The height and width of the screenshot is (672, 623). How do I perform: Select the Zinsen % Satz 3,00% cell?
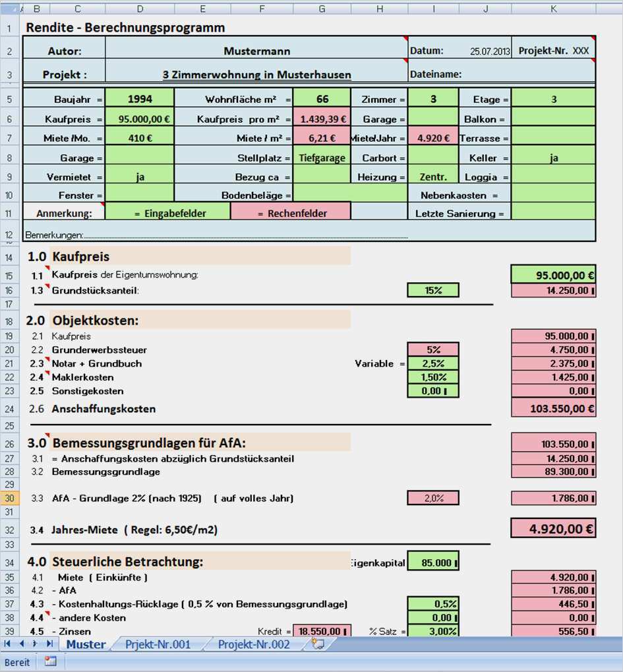pos(433,631)
